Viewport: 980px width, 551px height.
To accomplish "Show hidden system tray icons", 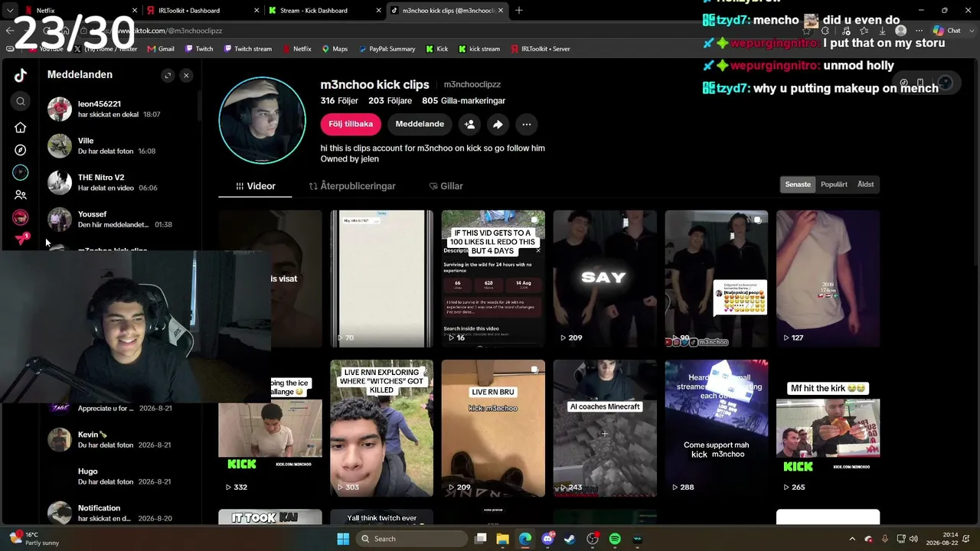I will pos(852,539).
